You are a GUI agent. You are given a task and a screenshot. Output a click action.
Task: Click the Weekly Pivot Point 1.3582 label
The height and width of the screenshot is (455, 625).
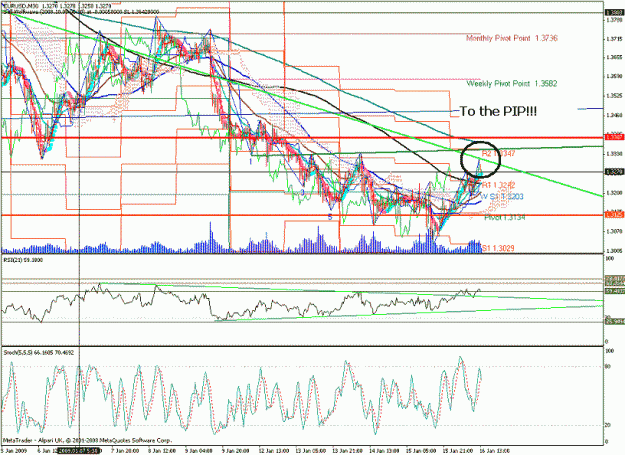(x=511, y=84)
